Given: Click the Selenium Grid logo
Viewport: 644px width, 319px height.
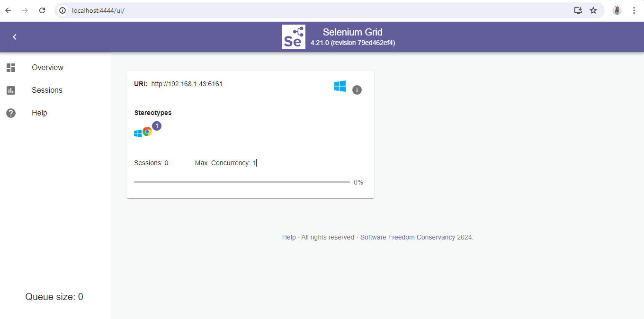Looking at the screenshot, I should 293,37.
